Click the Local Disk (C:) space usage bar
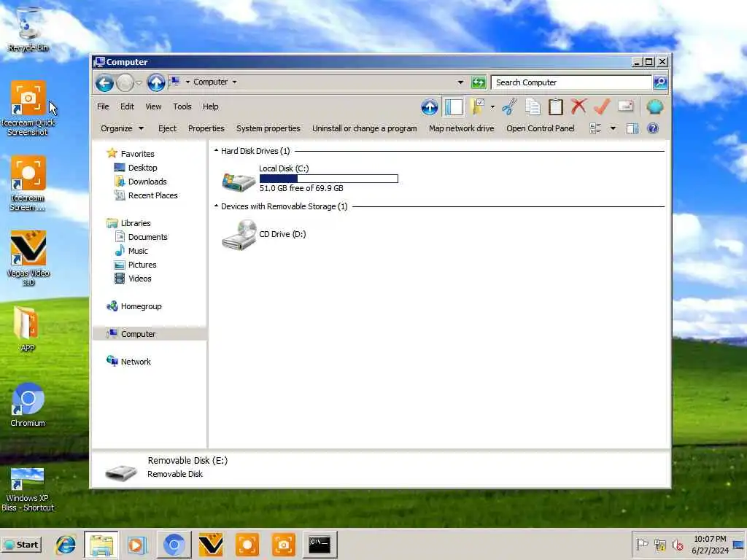The height and width of the screenshot is (560, 747). click(x=329, y=179)
